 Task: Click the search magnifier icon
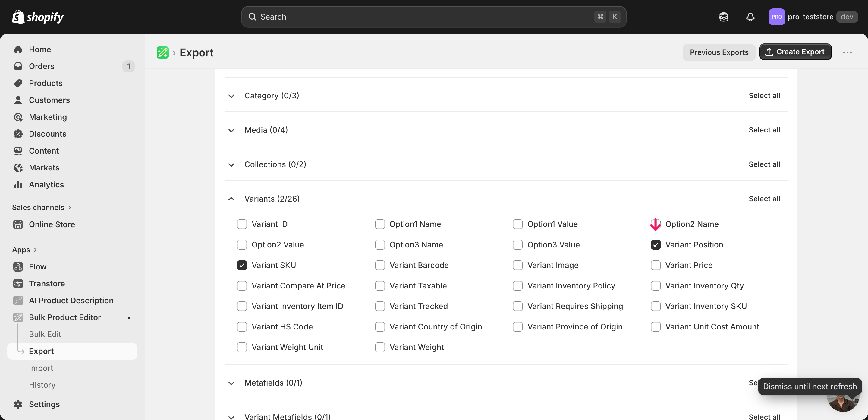(x=252, y=17)
